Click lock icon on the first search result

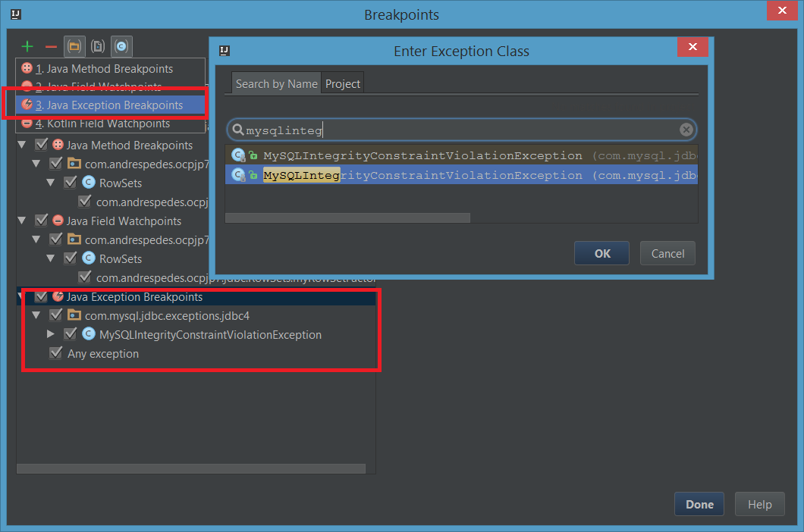coord(253,155)
